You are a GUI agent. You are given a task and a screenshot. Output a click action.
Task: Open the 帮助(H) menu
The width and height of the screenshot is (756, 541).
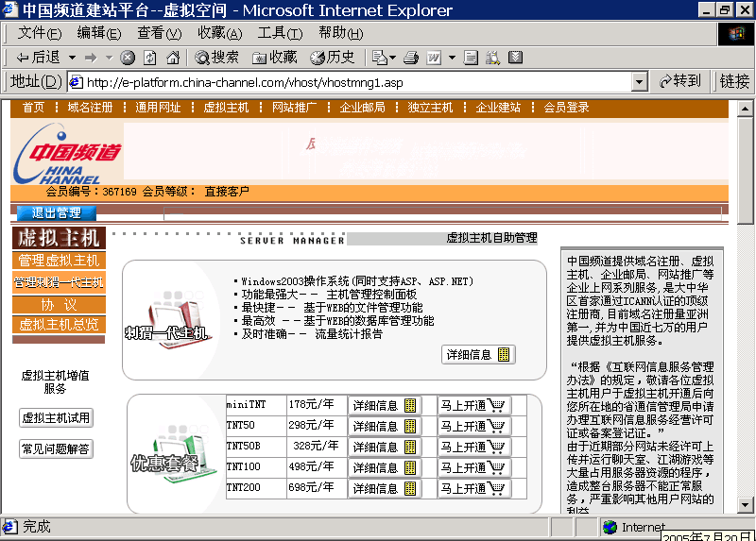click(x=340, y=33)
